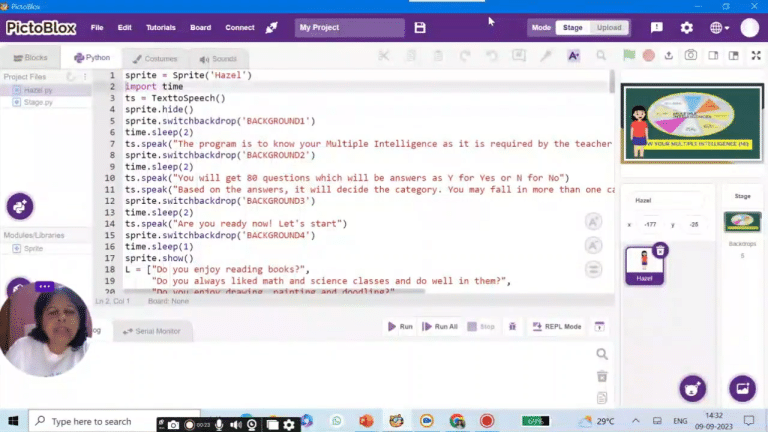Click the round Python button in sidebar
The image size is (768, 432).
pyautogui.click(x=20, y=206)
